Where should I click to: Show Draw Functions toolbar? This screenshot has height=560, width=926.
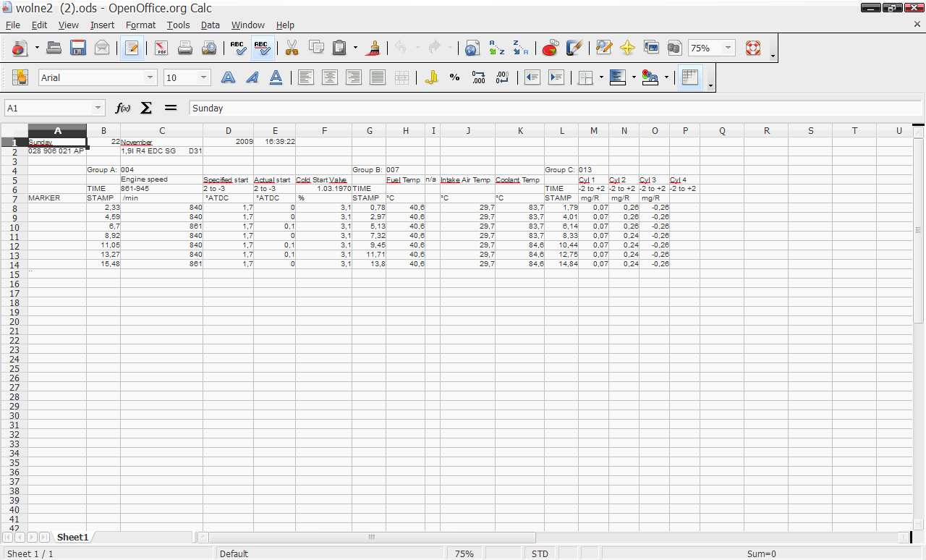574,48
